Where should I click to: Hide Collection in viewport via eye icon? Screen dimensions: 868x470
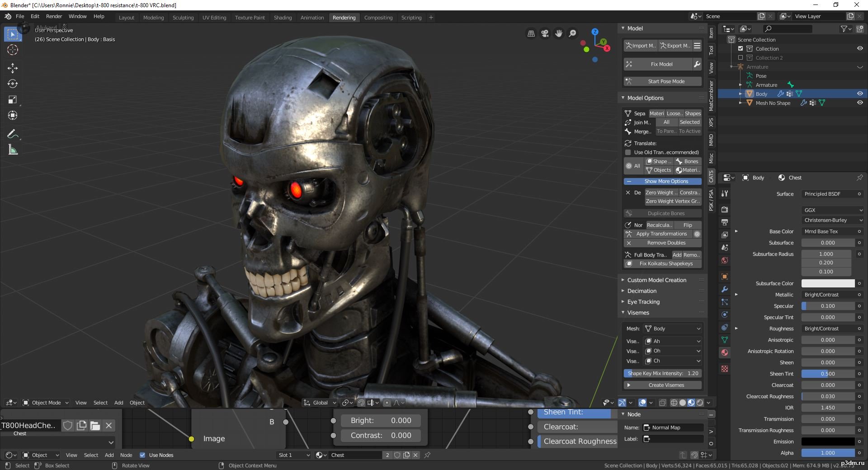point(860,48)
